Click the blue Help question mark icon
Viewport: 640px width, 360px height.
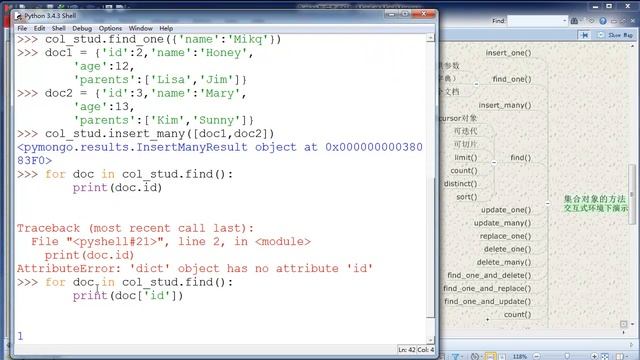tap(603, 21)
